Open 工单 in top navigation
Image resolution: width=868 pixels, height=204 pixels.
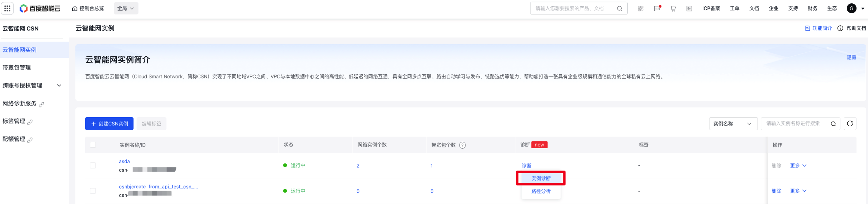click(x=734, y=8)
